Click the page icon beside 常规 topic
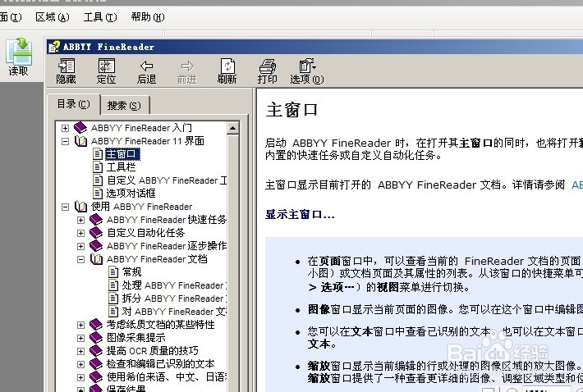Image resolution: width=583 pixels, height=392 pixels. pos(113,272)
